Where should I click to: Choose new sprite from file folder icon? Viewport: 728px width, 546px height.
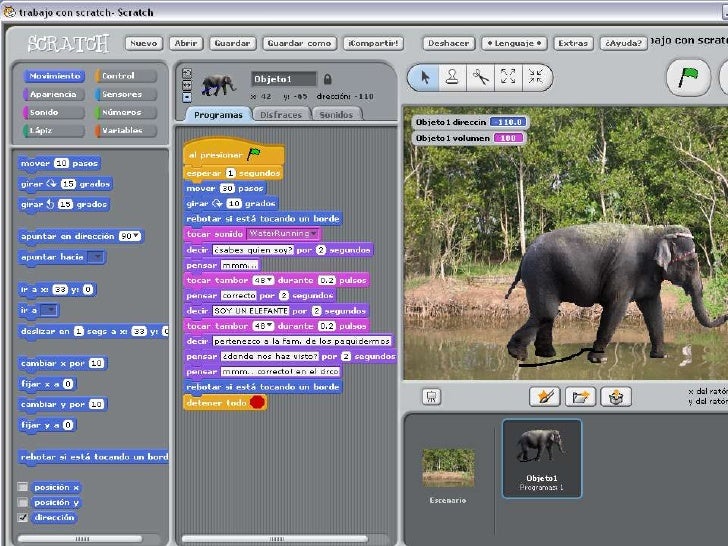580,396
